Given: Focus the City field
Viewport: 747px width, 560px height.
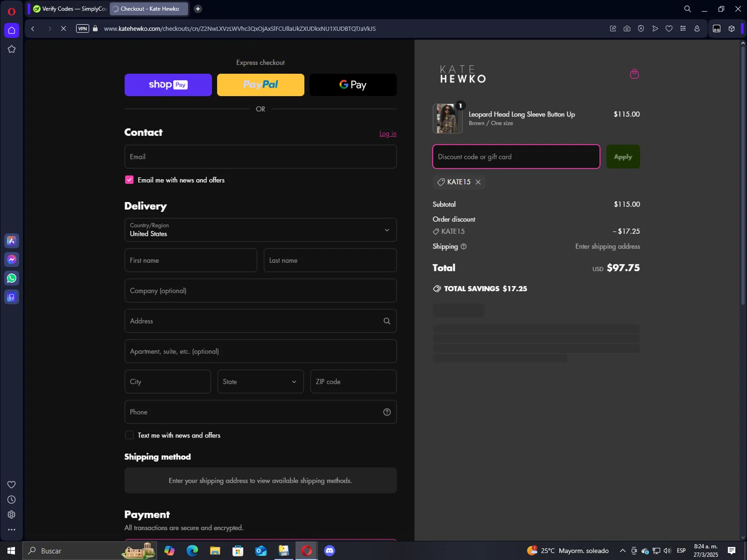Looking at the screenshot, I should coord(168,382).
